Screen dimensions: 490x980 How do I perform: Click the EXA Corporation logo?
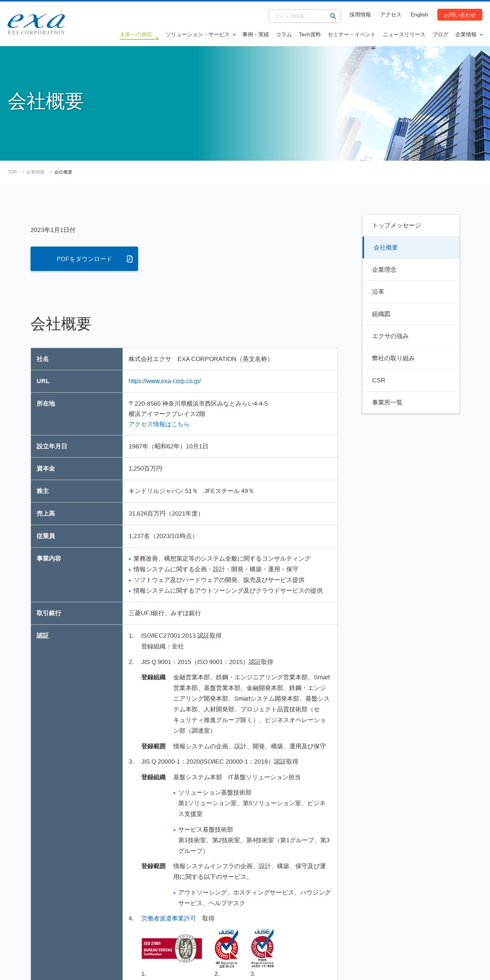(x=36, y=24)
